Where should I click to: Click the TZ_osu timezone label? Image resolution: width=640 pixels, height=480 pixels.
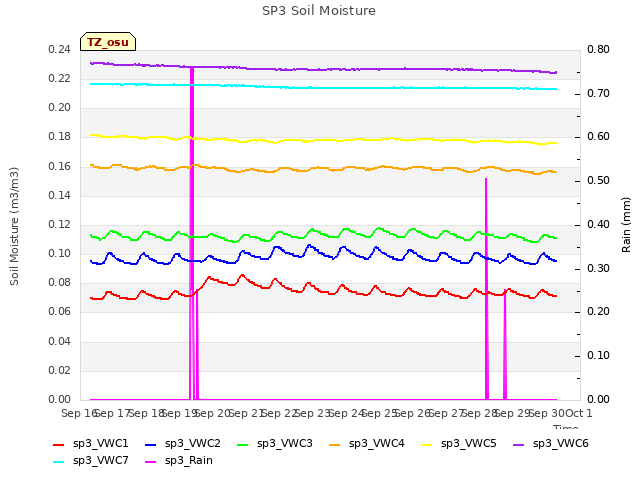click(x=108, y=42)
